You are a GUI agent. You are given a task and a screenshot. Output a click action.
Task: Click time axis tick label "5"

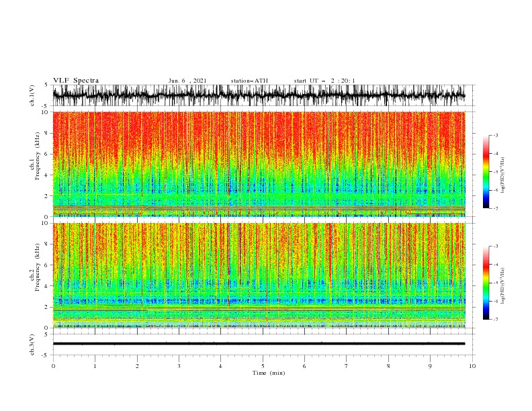tap(263, 366)
